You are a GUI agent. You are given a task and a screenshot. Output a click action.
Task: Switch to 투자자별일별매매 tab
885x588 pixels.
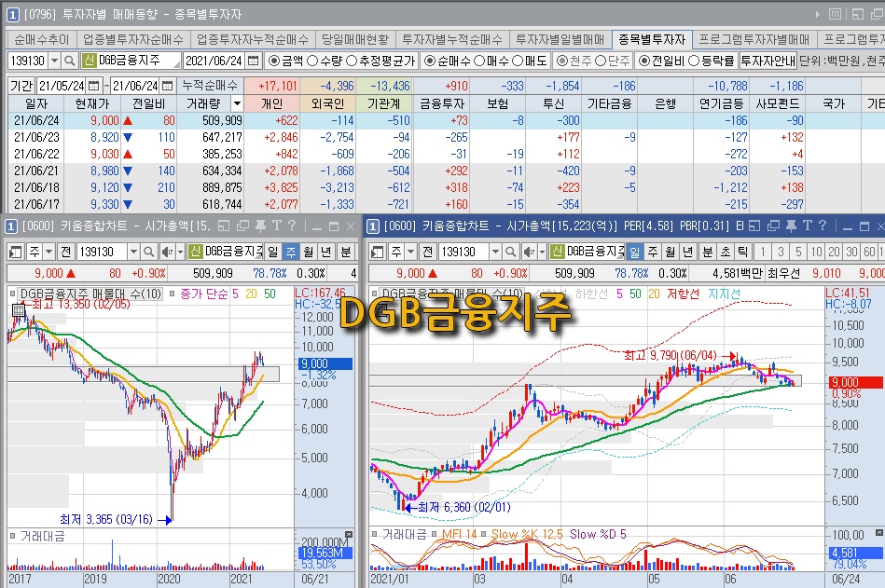[x=560, y=39]
